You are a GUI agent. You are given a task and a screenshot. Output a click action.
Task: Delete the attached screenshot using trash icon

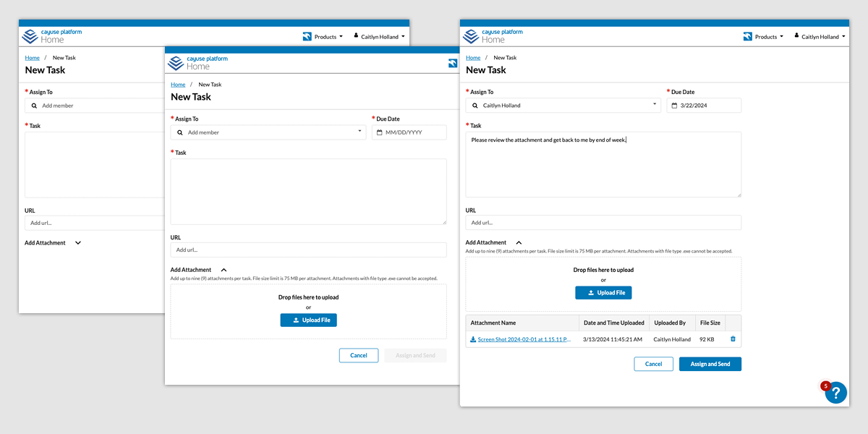coord(732,339)
